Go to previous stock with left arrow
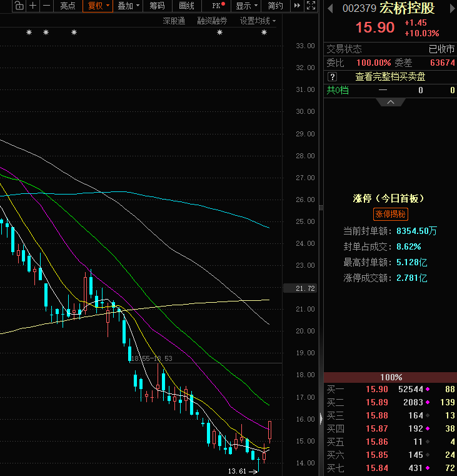 click(x=331, y=8)
